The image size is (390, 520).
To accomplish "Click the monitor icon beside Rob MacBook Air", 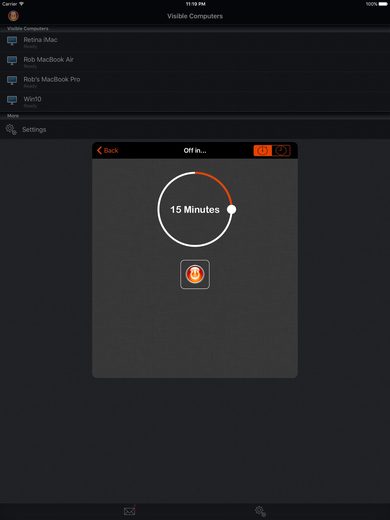I will tap(12, 60).
